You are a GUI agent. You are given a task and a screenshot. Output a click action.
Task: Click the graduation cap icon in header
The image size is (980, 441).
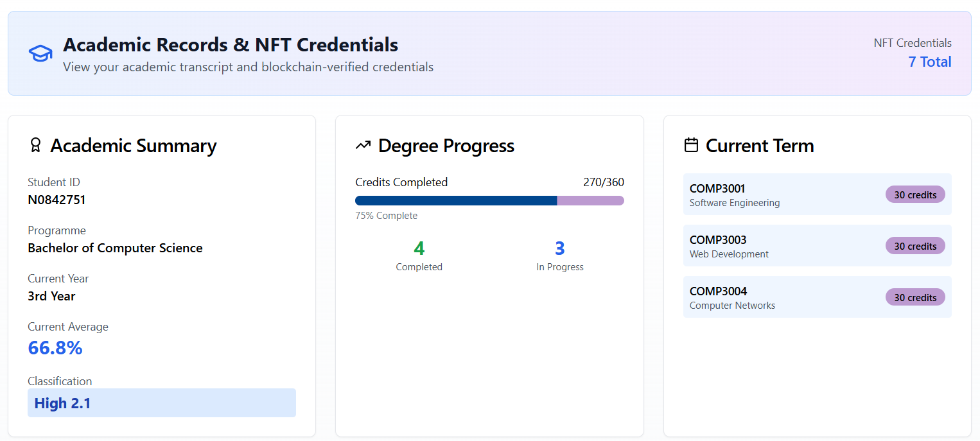[x=40, y=54]
